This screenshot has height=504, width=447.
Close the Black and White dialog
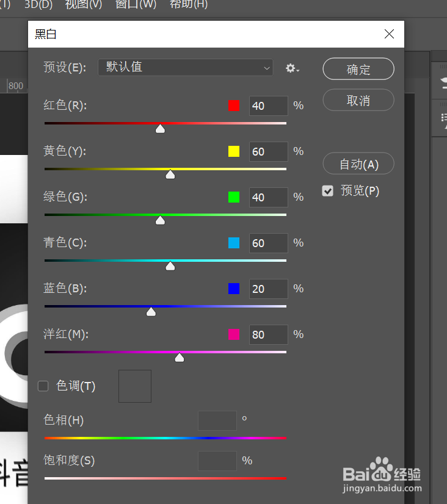coord(389,34)
